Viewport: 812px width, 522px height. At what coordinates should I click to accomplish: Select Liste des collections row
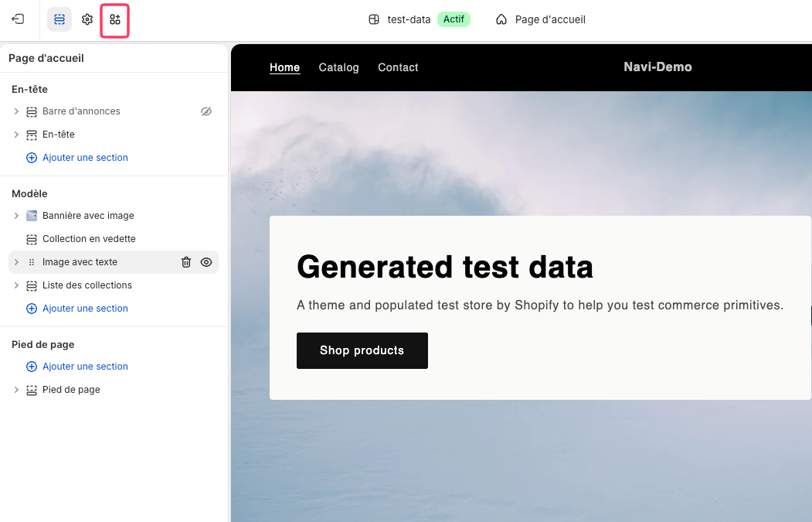pyautogui.click(x=114, y=285)
